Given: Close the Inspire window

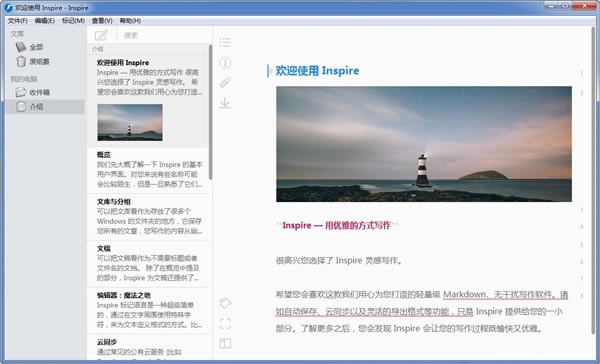Looking at the screenshot, I should coord(584,5).
